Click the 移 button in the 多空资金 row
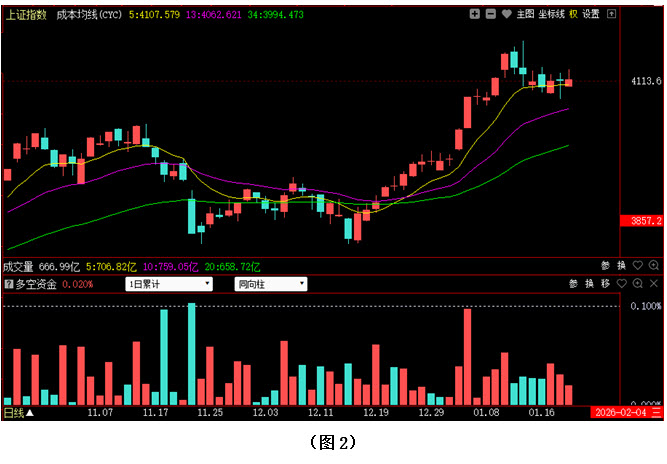The height and width of the screenshot is (464, 667). point(605,284)
